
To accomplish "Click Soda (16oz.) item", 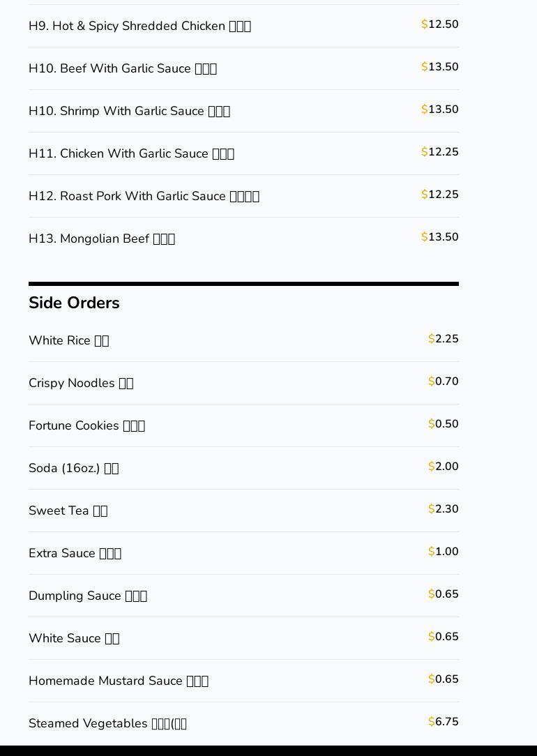I will coord(73,468).
